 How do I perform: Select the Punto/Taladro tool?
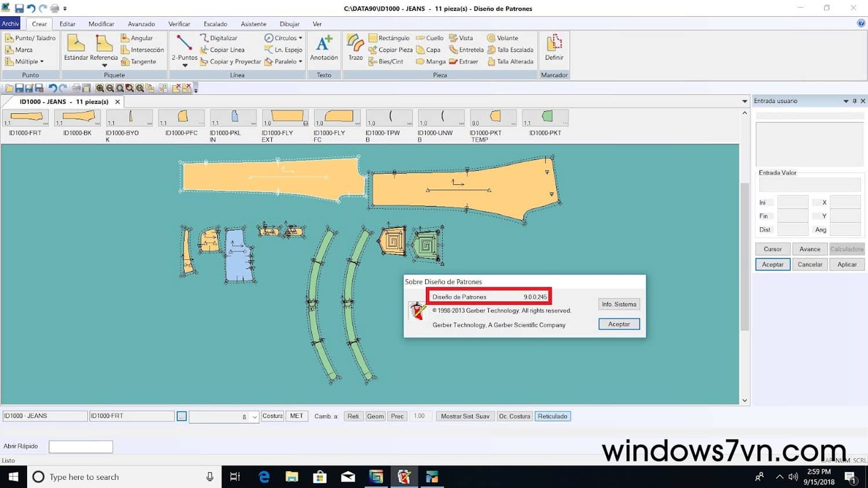coord(31,38)
